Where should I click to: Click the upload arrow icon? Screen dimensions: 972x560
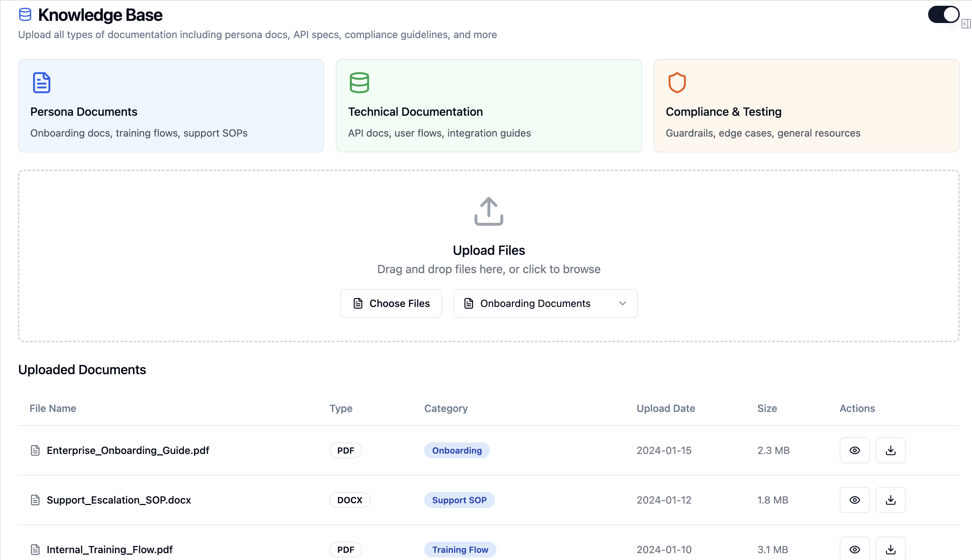(x=489, y=211)
